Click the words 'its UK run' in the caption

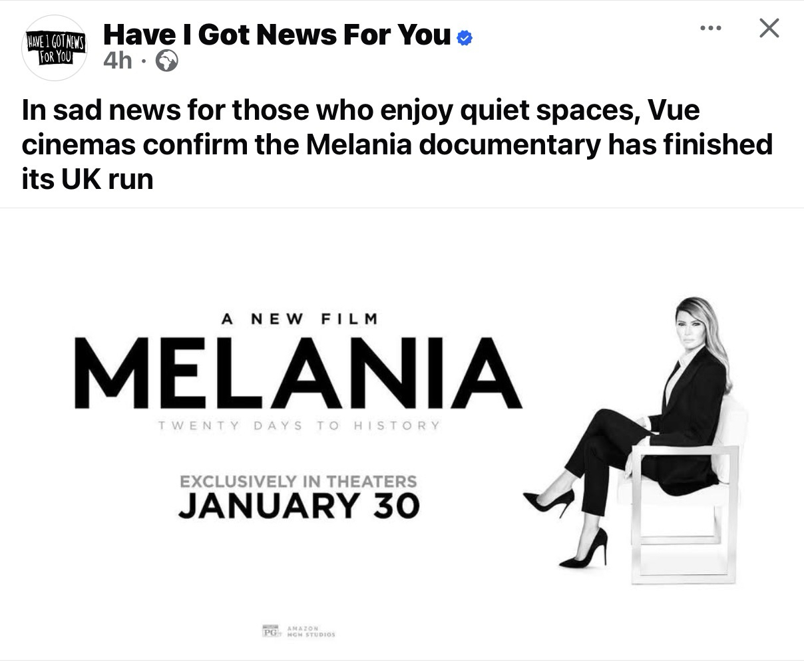pos(87,179)
